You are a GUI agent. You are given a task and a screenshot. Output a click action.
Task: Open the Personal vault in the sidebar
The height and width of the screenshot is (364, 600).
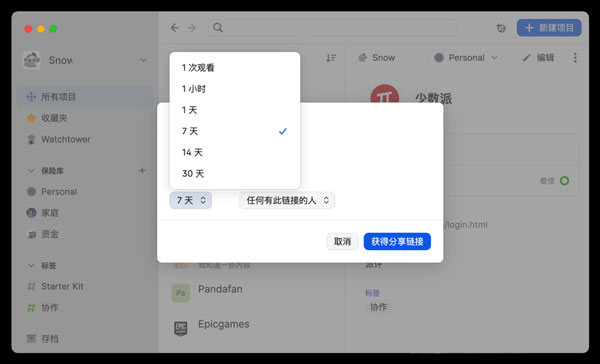(x=86, y=192)
